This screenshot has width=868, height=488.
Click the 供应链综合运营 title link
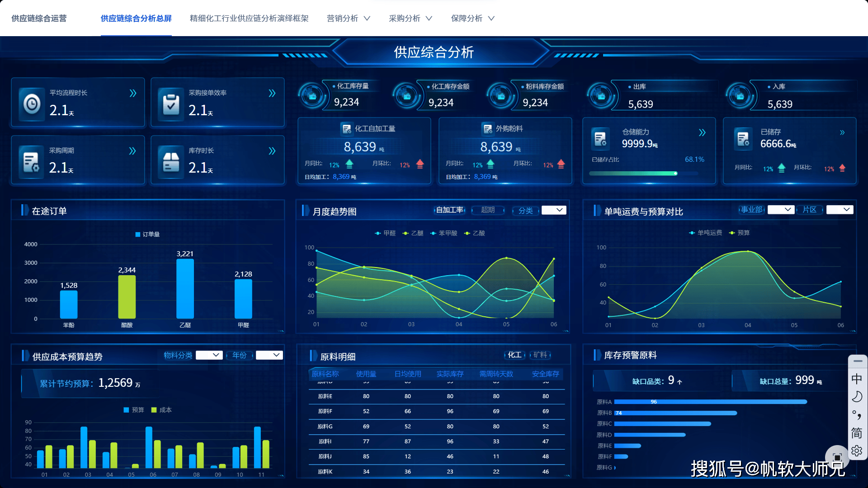pos(39,19)
